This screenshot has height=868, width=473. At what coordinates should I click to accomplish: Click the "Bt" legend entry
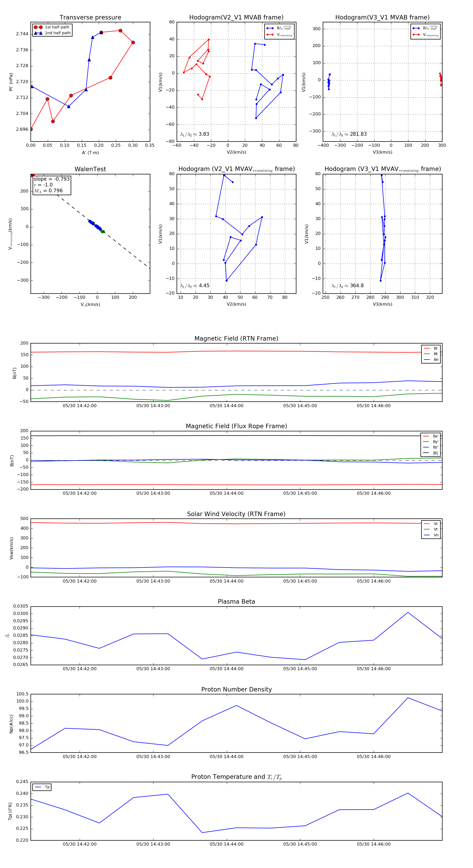point(431,354)
